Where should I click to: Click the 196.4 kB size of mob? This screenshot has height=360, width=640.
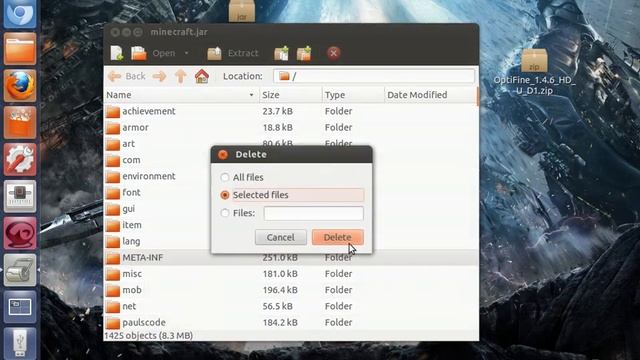click(280, 290)
